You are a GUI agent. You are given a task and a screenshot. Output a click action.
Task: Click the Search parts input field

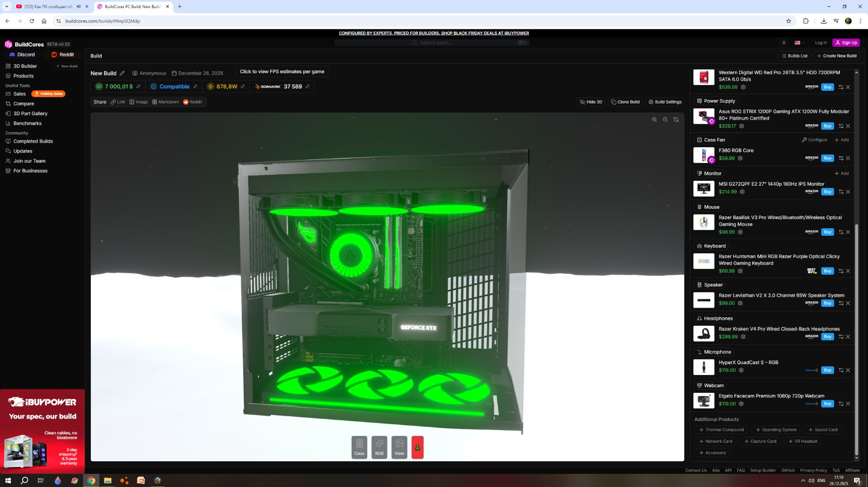tap(432, 43)
